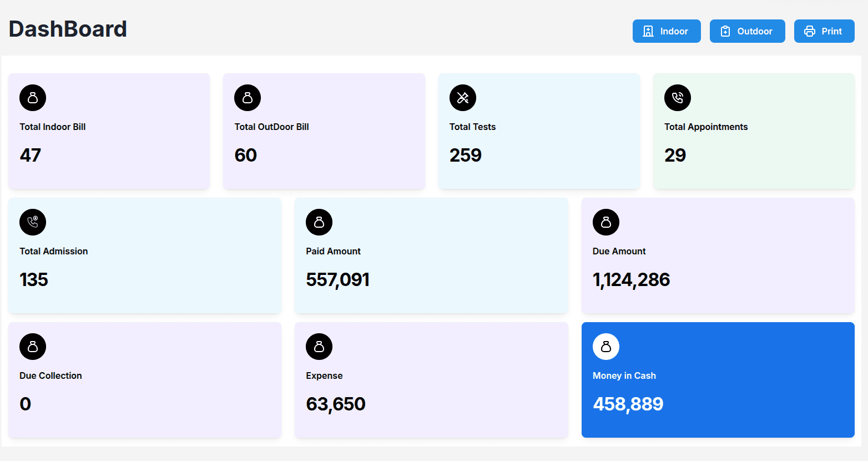This screenshot has height=461, width=868.
Task: Click the phone icon on Total Admission card
Action: pyautogui.click(x=33, y=222)
